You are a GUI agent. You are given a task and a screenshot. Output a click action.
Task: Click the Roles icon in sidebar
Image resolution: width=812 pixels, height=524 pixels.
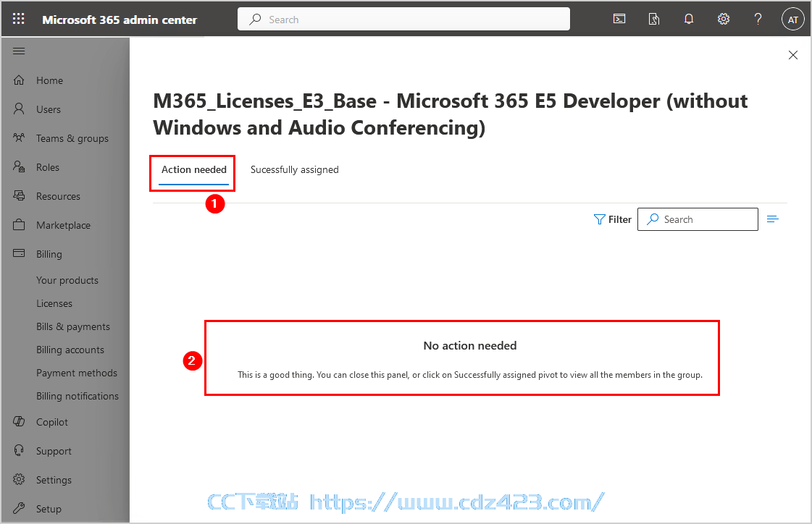pos(19,166)
